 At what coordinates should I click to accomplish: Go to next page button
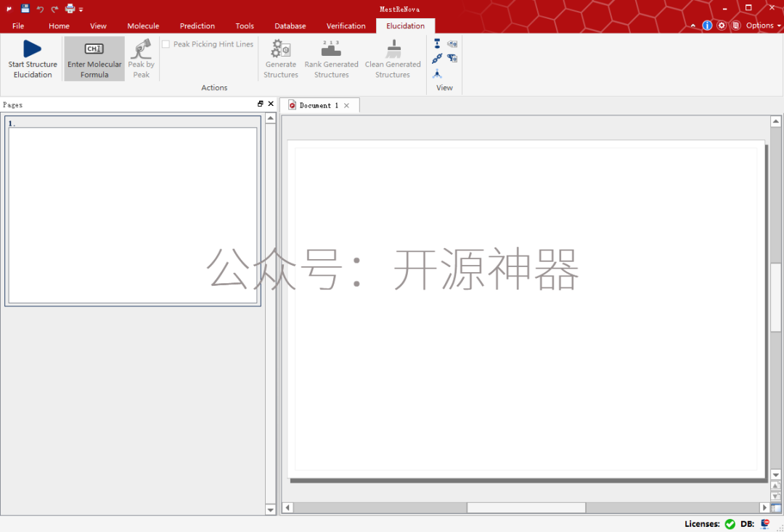pyautogui.click(x=775, y=496)
